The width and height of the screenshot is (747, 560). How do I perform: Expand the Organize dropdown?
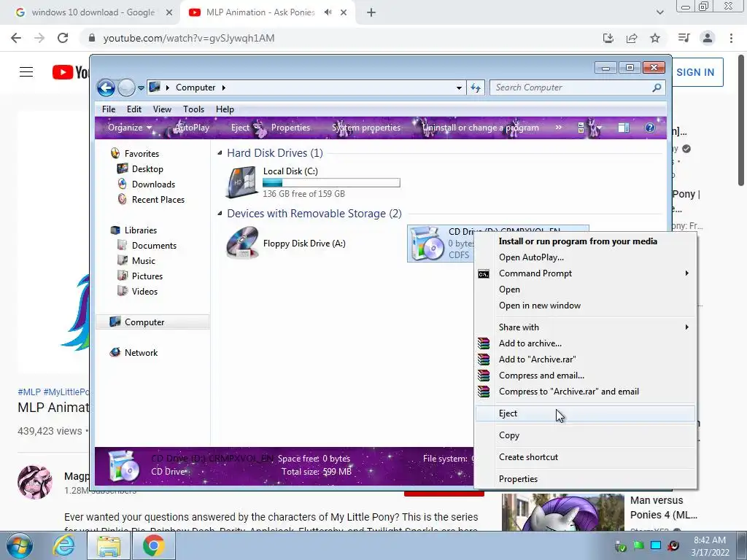[x=130, y=128]
